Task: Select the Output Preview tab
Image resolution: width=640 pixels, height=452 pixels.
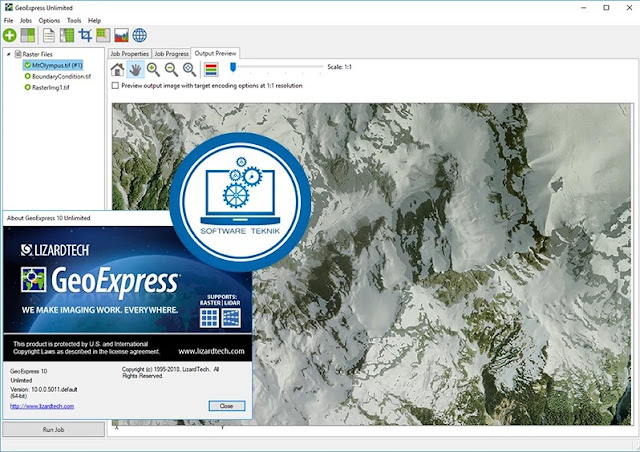Action: point(215,53)
